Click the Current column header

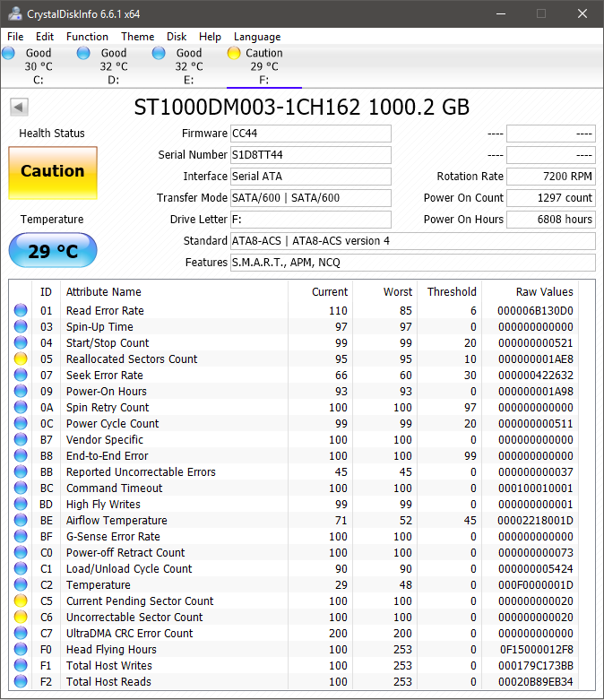click(x=320, y=292)
